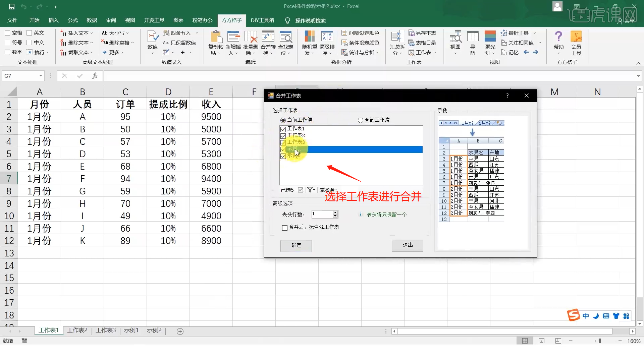
Task: Open the 文件 menu tab
Action: point(12,20)
